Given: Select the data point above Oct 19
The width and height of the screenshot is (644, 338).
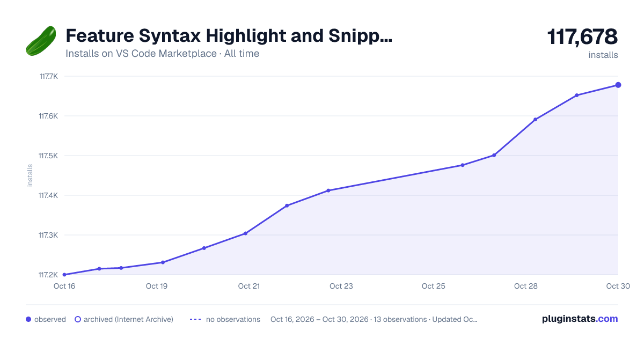Looking at the screenshot, I should click(163, 262).
